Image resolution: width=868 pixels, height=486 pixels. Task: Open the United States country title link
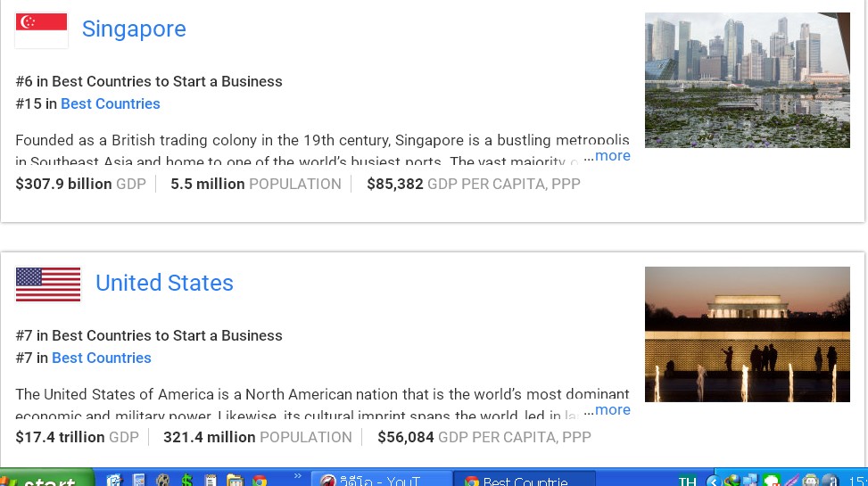click(x=164, y=284)
